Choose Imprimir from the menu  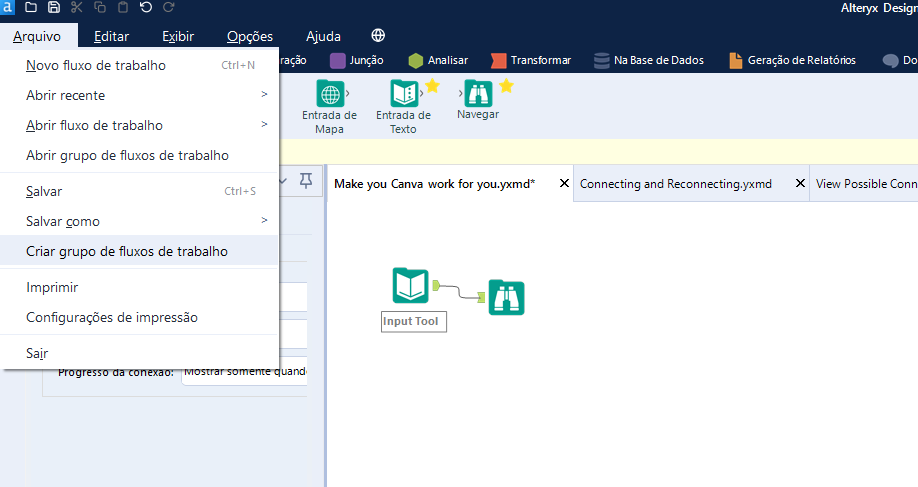click(139, 287)
